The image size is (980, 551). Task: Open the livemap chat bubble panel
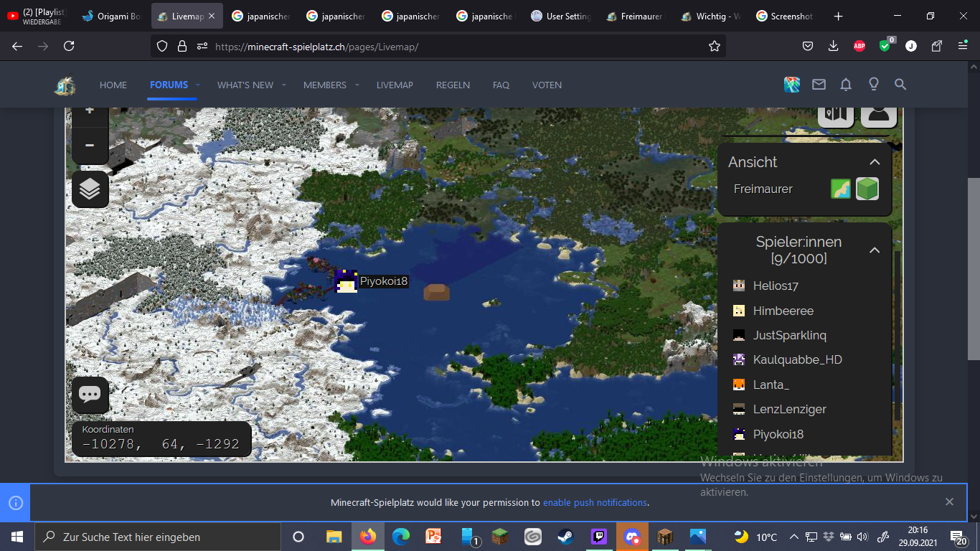pos(90,395)
